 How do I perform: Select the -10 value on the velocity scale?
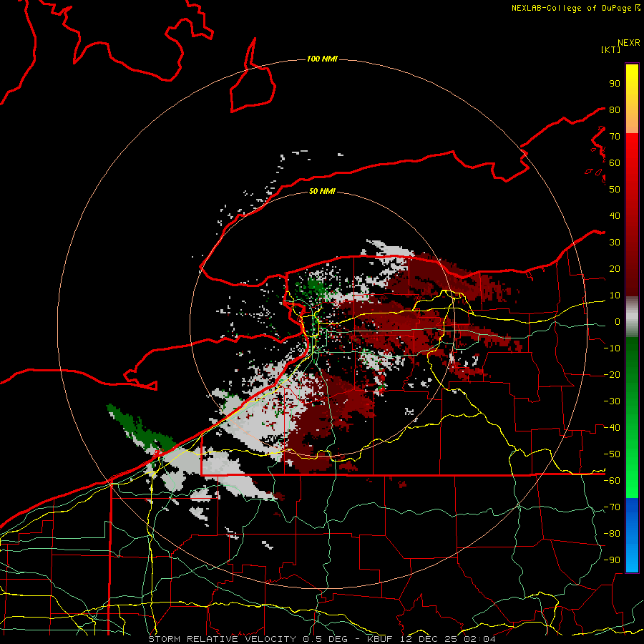613,348
